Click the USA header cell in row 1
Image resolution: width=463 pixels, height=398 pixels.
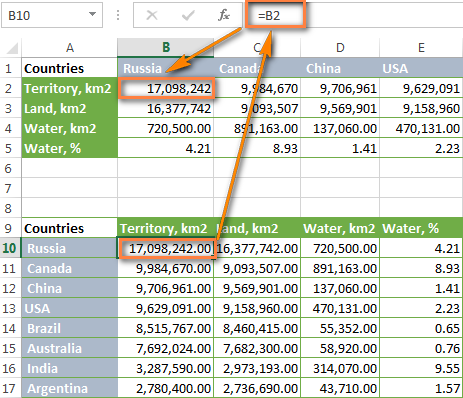[421, 68]
